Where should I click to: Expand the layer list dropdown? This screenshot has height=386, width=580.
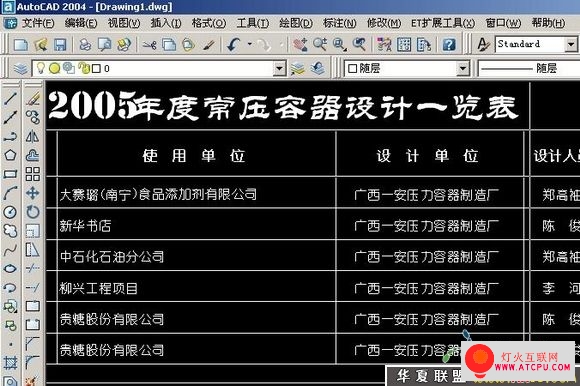(x=279, y=68)
